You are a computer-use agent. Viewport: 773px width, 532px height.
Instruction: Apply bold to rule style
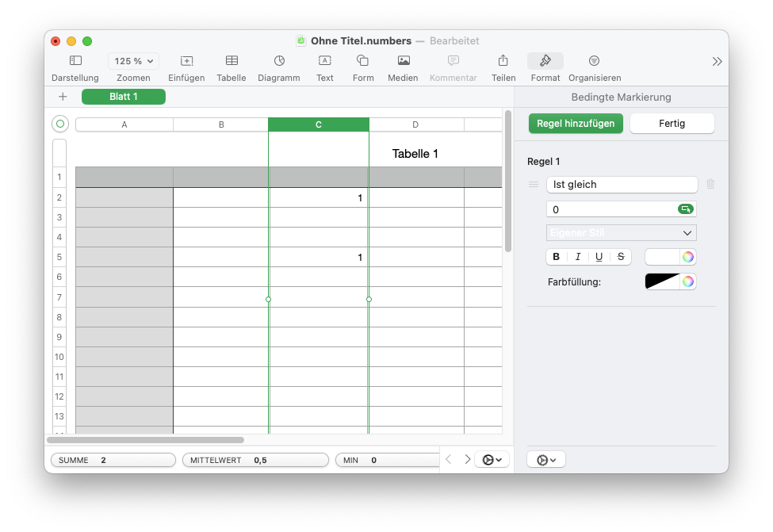tap(556, 256)
